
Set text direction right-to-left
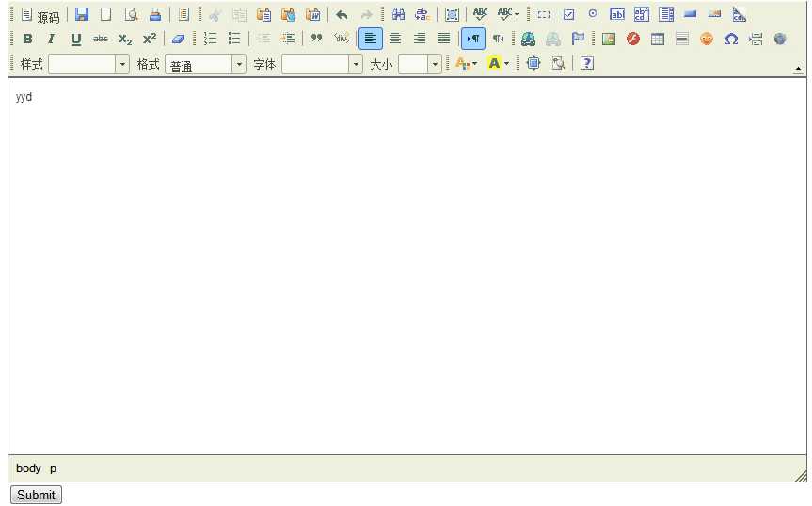point(498,39)
